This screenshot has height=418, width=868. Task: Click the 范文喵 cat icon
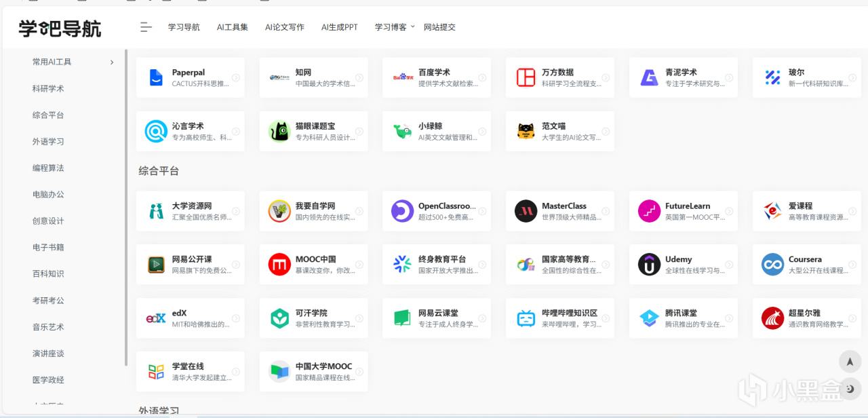point(526,131)
